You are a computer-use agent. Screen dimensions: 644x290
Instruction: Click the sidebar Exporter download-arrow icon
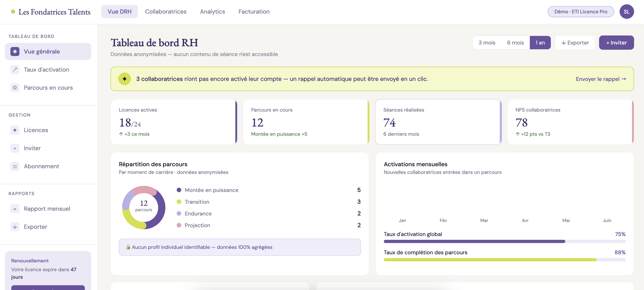pos(15,227)
